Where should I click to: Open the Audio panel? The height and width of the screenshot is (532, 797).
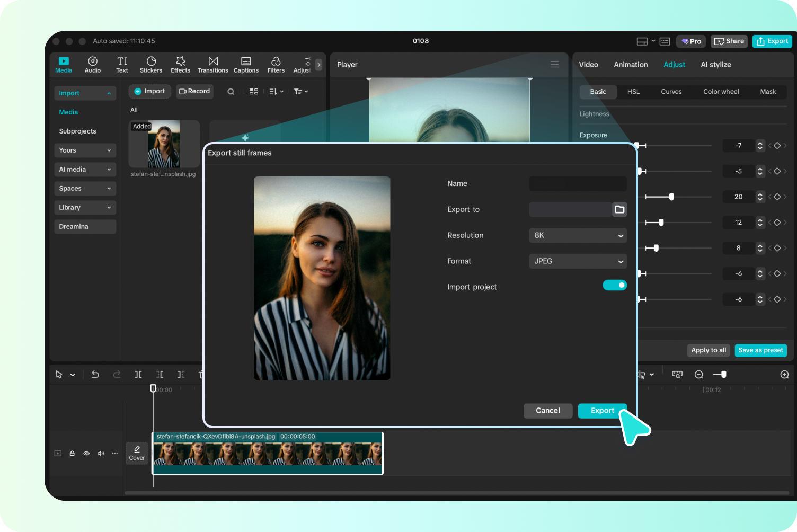click(x=92, y=64)
